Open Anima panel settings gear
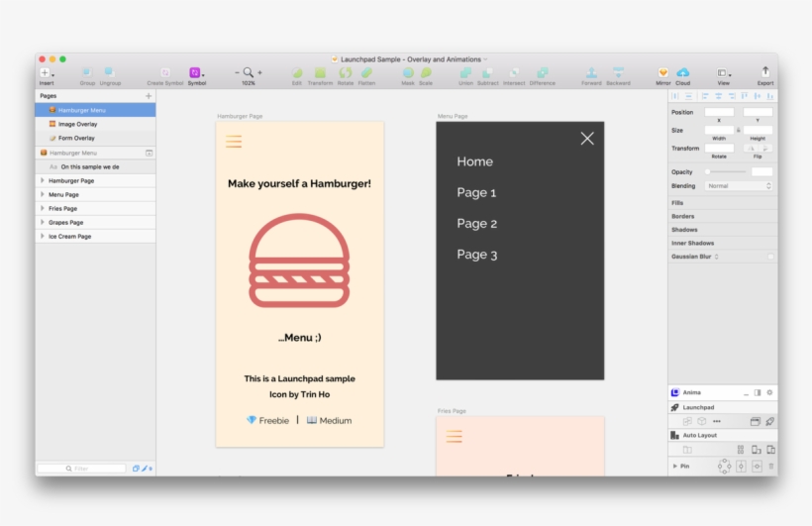This screenshot has width=812, height=526. [769, 392]
